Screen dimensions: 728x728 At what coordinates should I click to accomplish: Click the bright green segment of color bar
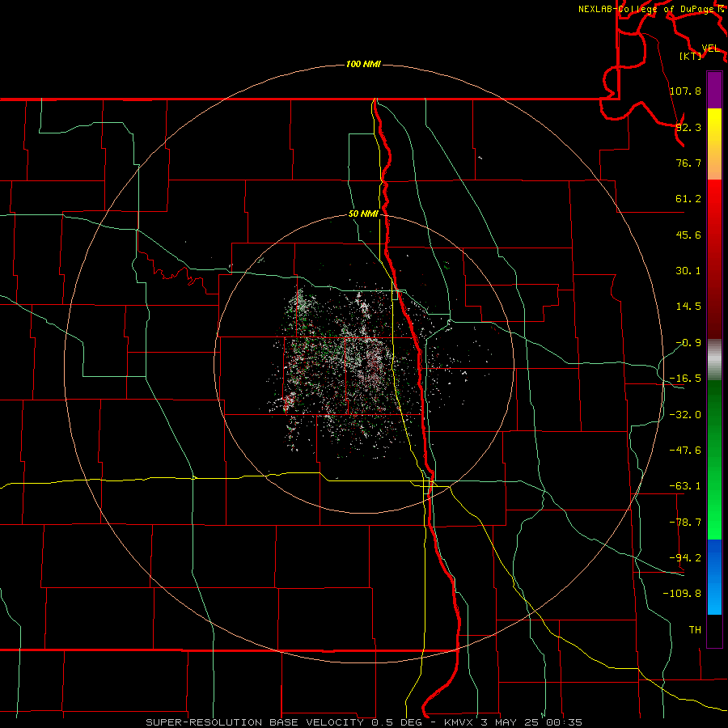coord(714,459)
